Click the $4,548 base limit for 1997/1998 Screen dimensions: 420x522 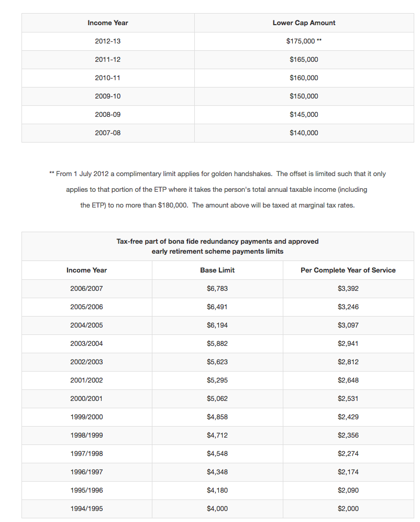217,454
